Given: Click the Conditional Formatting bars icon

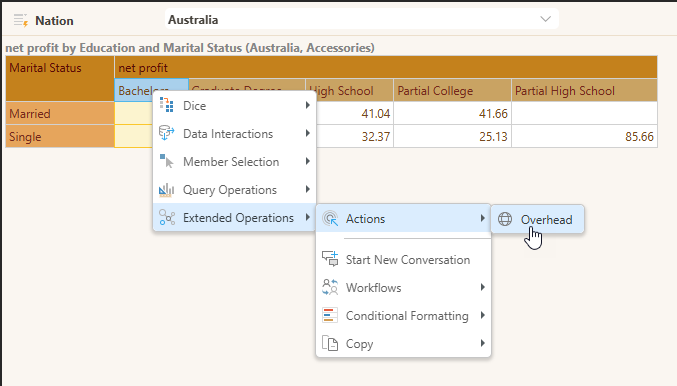Looking at the screenshot, I should (x=330, y=315).
